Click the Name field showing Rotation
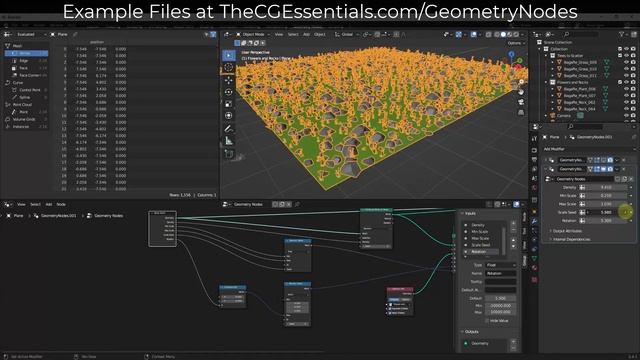 click(x=500, y=273)
